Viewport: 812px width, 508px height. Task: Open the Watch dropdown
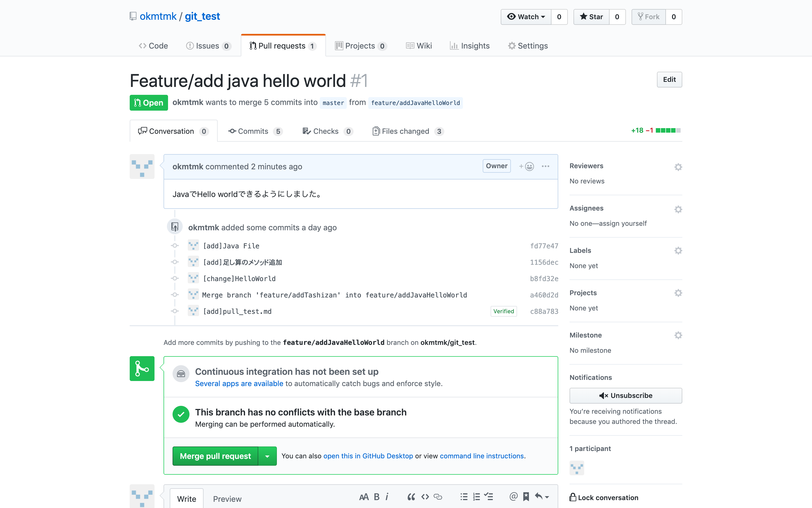(x=526, y=17)
